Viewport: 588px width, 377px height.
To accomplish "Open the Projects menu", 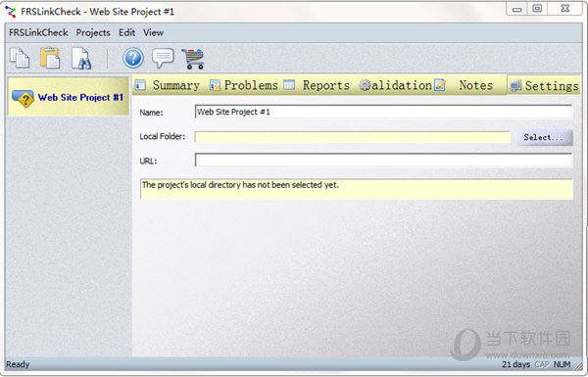I will (x=93, y=32).
